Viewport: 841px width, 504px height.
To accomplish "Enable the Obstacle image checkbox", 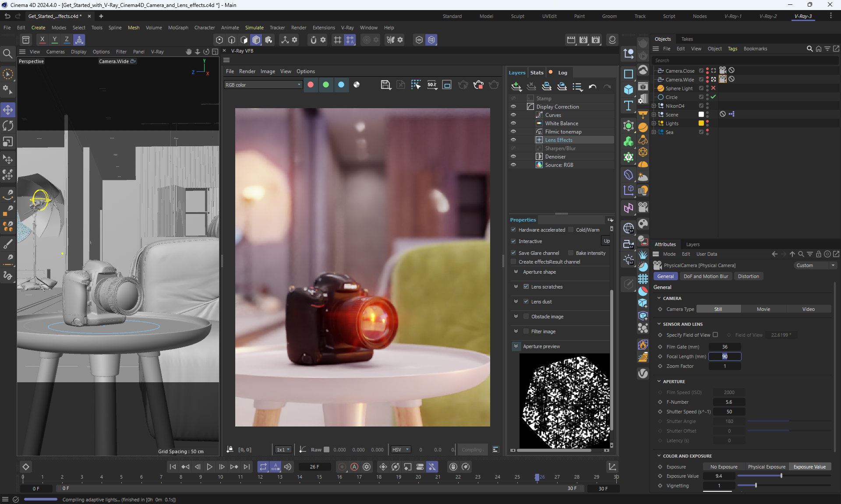I will [x=526, y=317].
